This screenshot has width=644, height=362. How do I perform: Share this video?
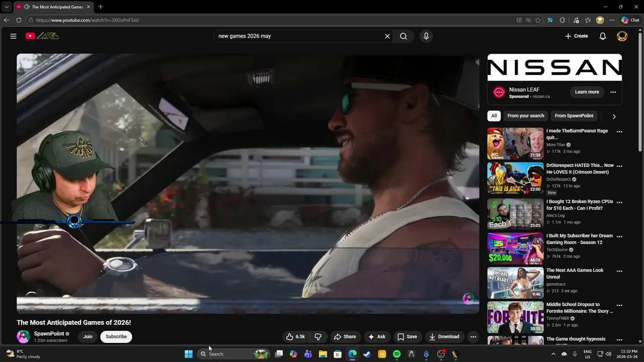pyautogui.click(x=345, y=337)
